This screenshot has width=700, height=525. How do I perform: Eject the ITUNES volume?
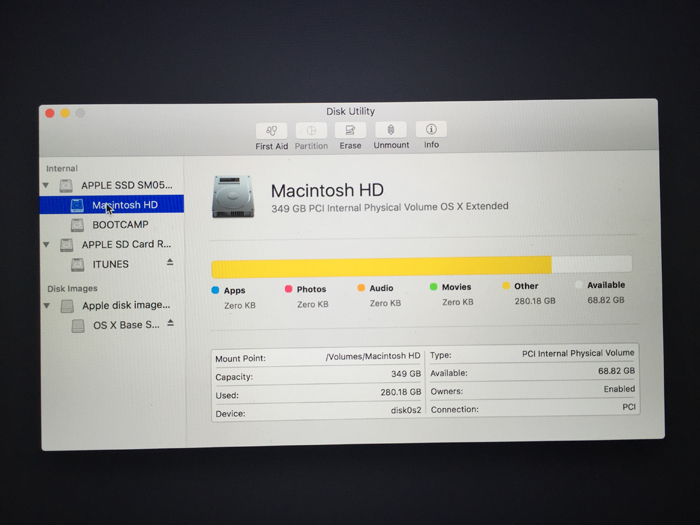point(169,262)
